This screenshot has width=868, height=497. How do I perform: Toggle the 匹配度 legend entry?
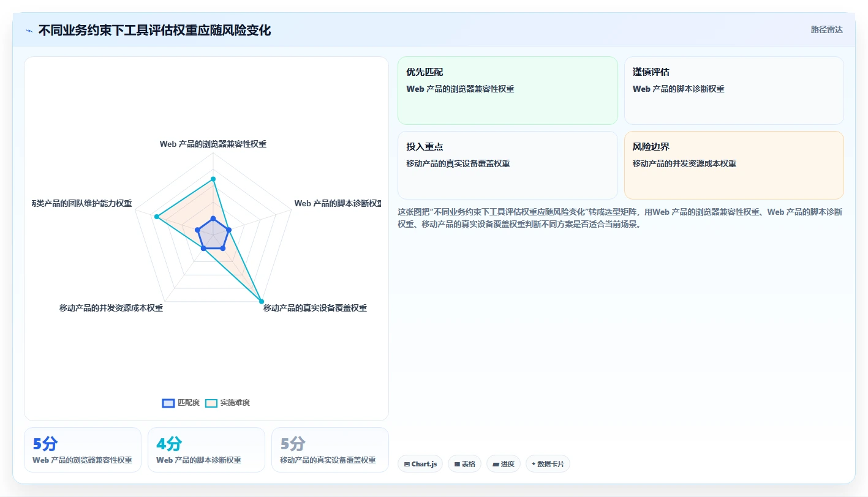[x=181, y=403]
